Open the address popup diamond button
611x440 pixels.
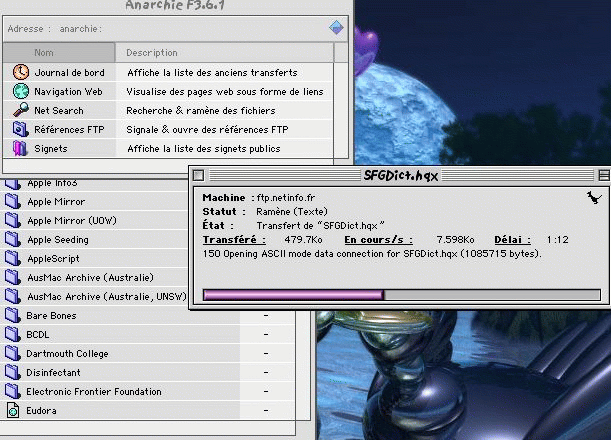coord(336,28)
